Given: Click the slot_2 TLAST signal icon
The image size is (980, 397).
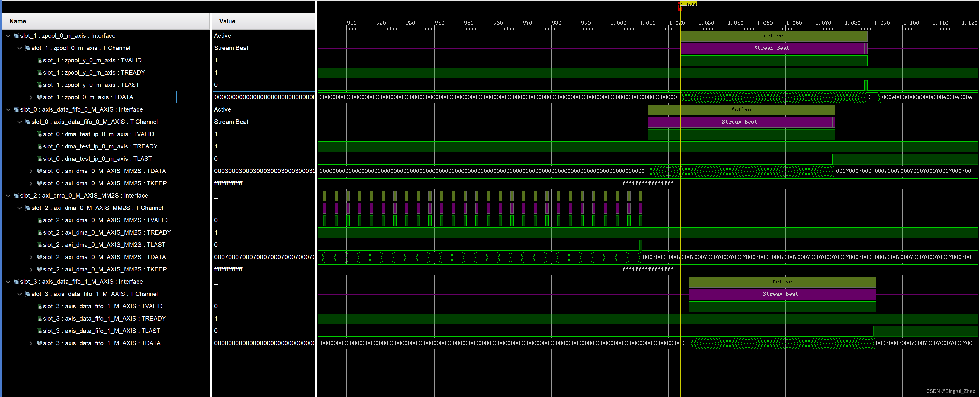Looking at the screenshot, I should pos(39,245).
